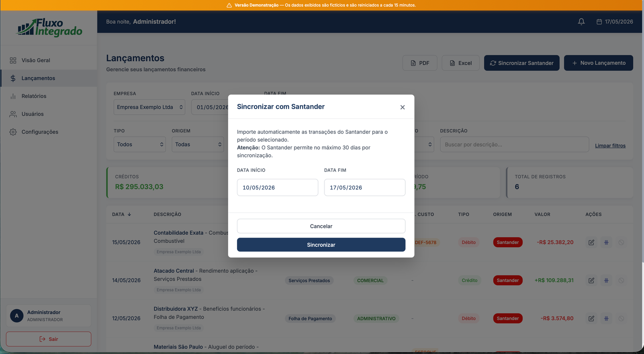
Task: Click Novo Lançamento button
Action: point(599,63)
